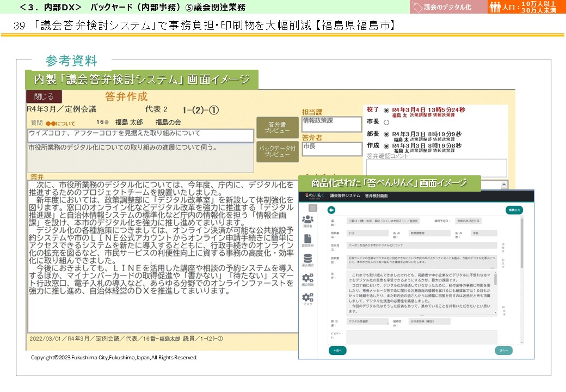566x392 pixels.
Task: Click the 答弁部 field 政策調整部
Action: point(429,233)
